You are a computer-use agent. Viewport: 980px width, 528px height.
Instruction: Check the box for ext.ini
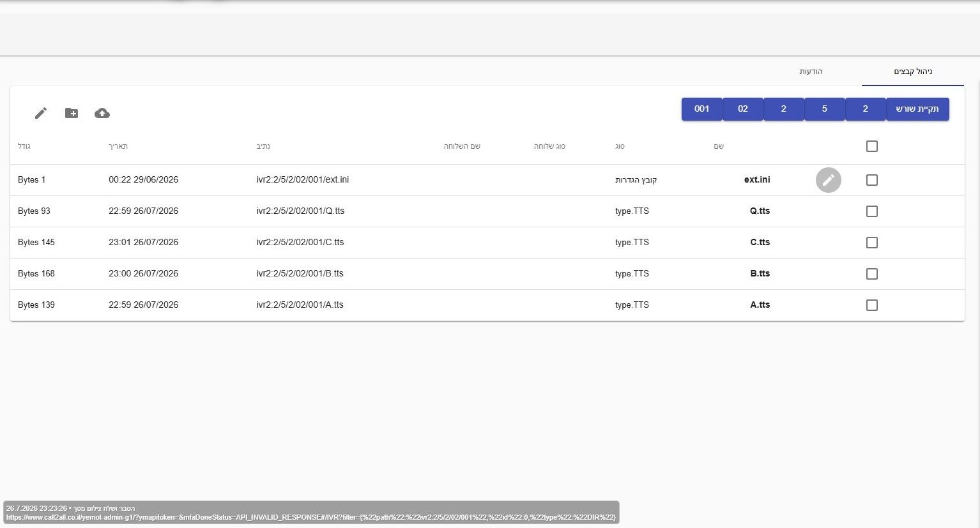(872, 180)
